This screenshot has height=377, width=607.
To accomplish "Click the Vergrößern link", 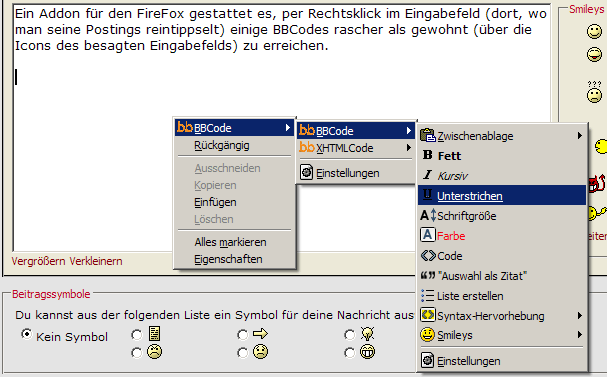I will 38,261.
